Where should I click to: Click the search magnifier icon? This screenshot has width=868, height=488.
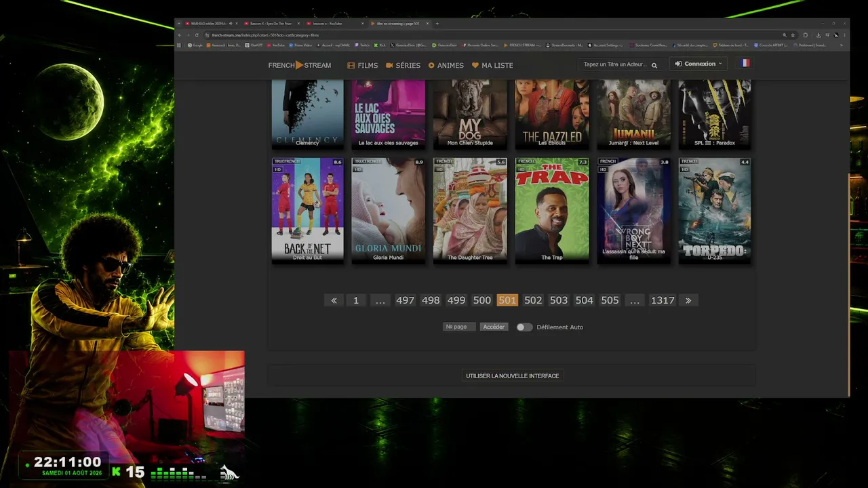tap(654, 65)
